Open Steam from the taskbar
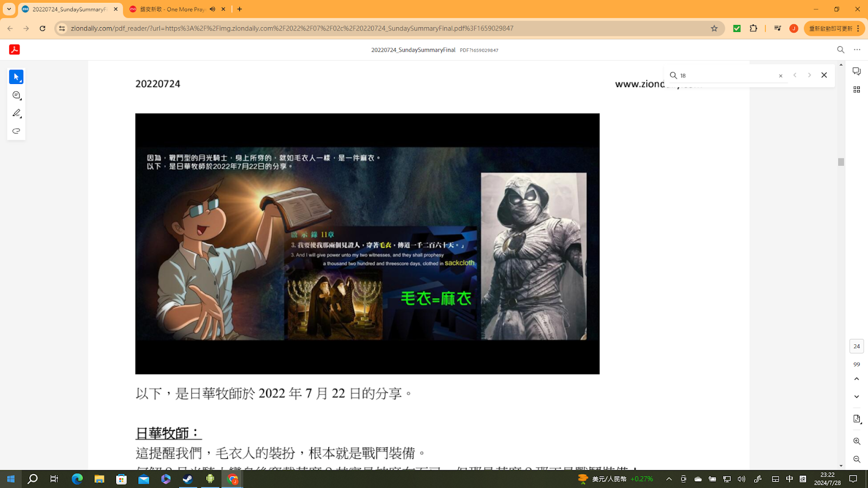Viewport: 868px width, 488px height. point(188,479)
